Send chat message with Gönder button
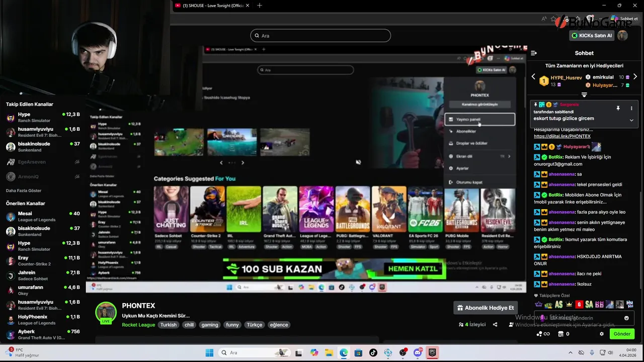Screen dimensions: 644x362 point(622,334)
